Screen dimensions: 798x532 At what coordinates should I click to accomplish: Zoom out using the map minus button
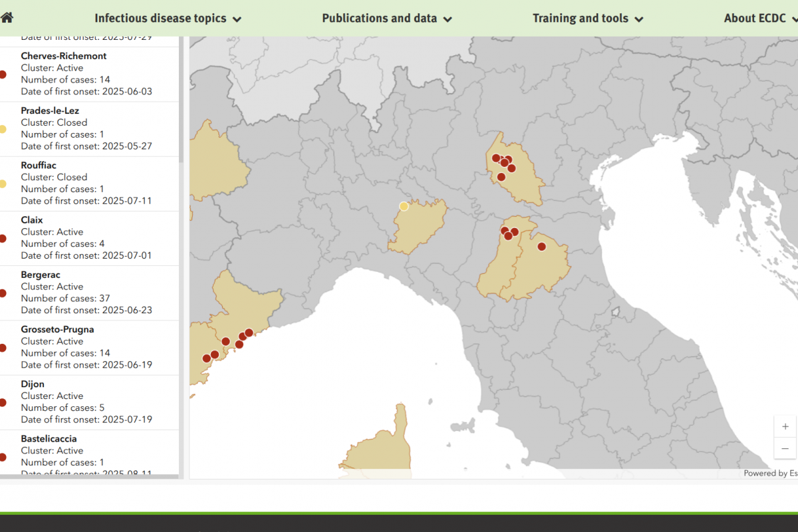pyautogui.click(x=785, y=448)
